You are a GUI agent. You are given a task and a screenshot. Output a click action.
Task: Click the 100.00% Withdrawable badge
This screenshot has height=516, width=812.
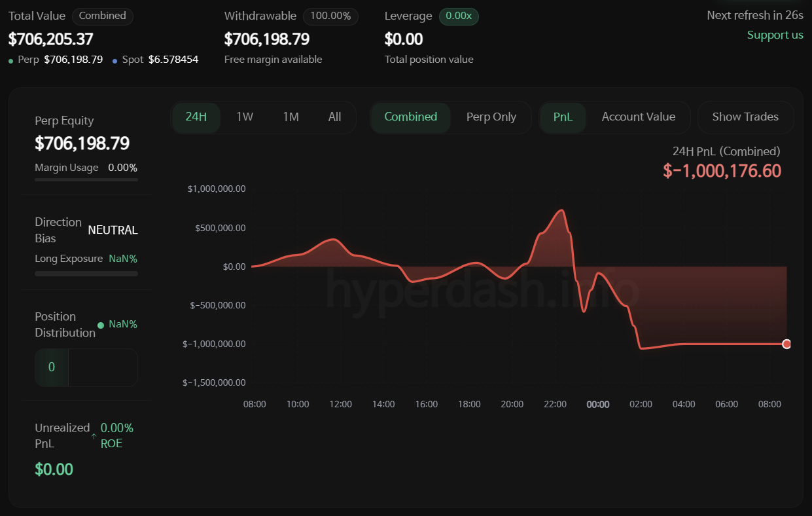[x=330, y=16]
